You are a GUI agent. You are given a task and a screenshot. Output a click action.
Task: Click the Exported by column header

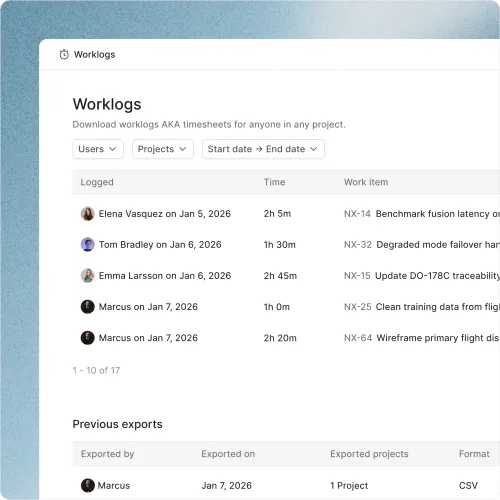coord(107,454)
